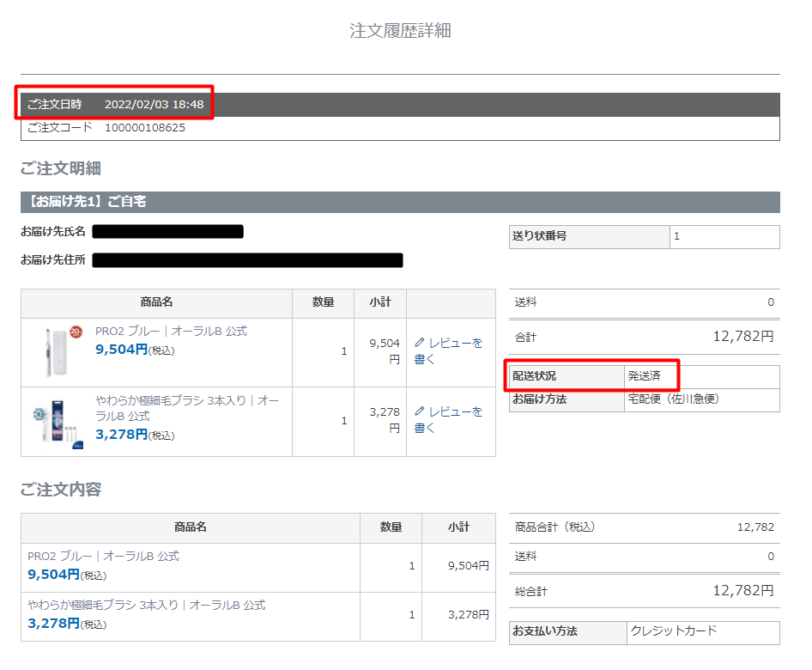Click the 送り状番号 tracking number value
This screenshot has height=670, width=812.
tap(676, 236)
